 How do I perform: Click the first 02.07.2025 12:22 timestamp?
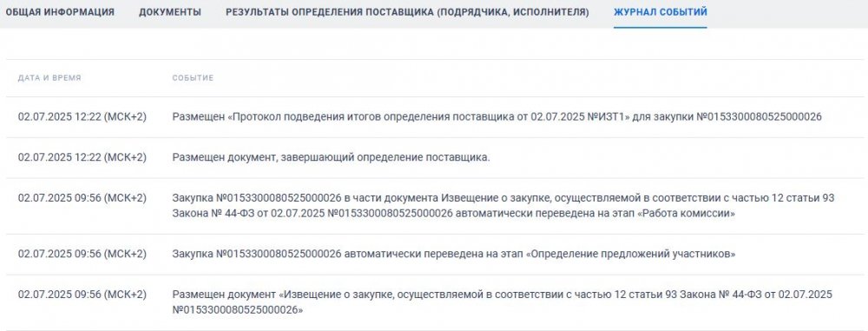(x=82, y=117)
